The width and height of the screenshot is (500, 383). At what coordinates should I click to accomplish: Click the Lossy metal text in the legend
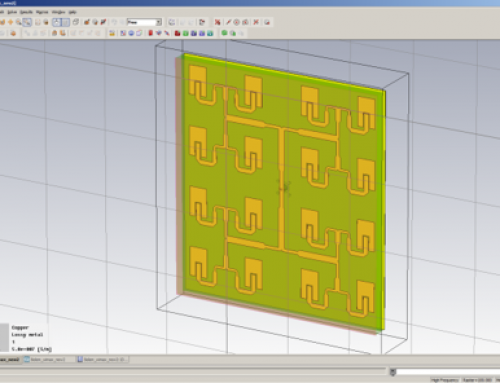[x=27, y=335]
